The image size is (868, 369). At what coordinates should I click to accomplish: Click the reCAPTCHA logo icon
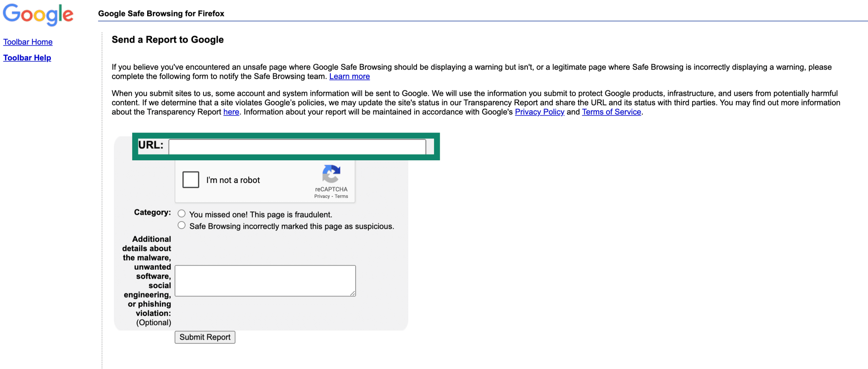331,175
